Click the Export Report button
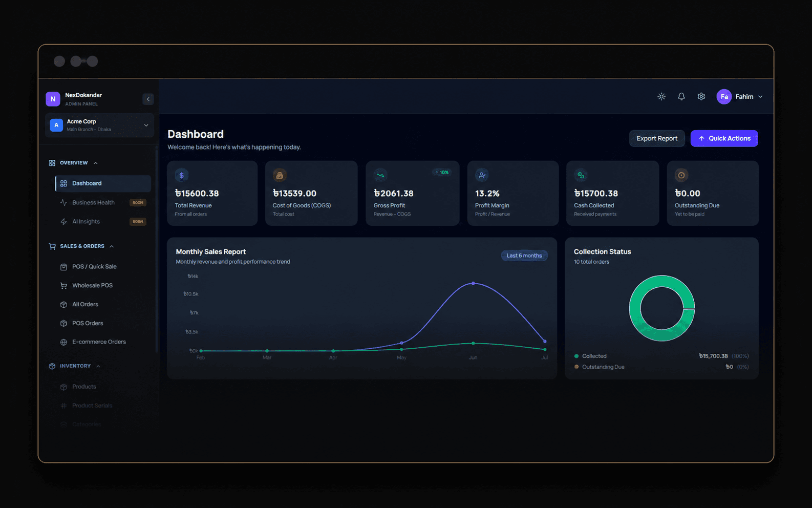 click(657, 138)
